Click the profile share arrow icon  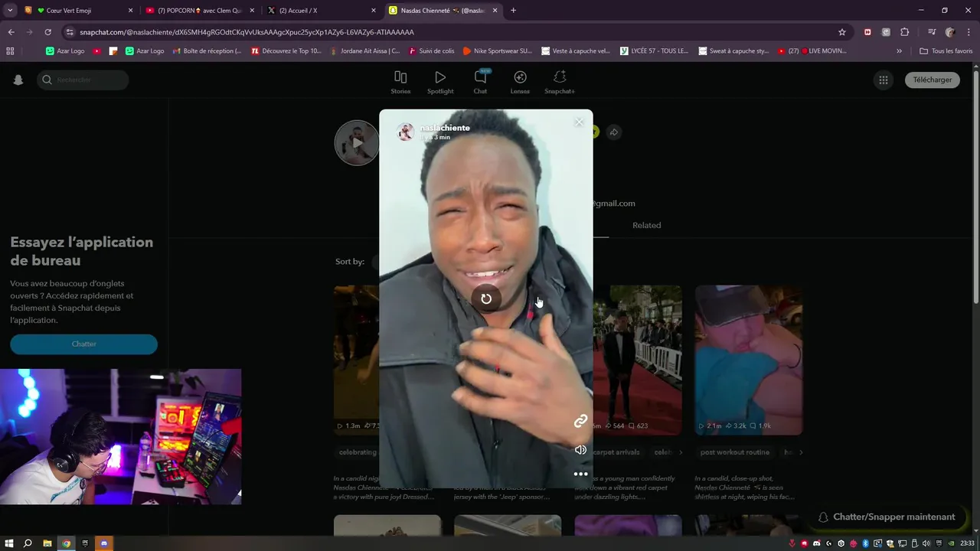[x=613, y=132]
